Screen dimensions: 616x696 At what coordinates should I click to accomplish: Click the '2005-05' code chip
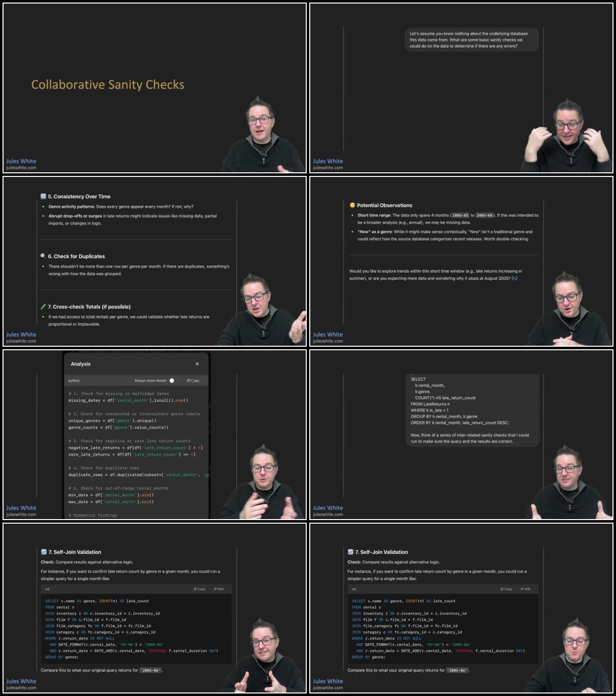click(460, 215)
